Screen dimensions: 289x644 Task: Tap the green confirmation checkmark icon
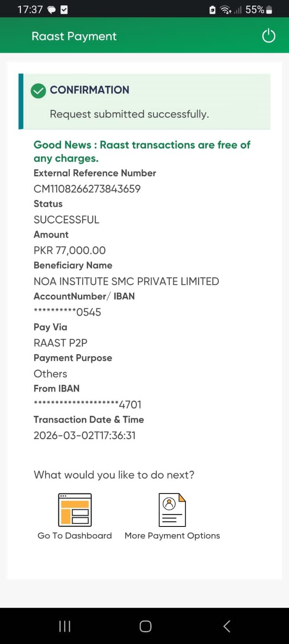(x=38, y=91)
